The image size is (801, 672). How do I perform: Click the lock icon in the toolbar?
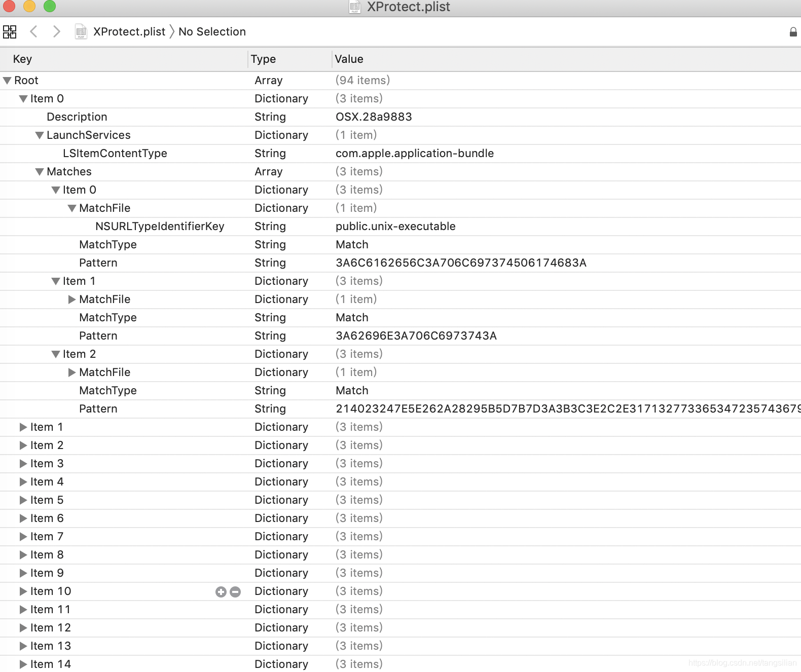coord(793,32)
